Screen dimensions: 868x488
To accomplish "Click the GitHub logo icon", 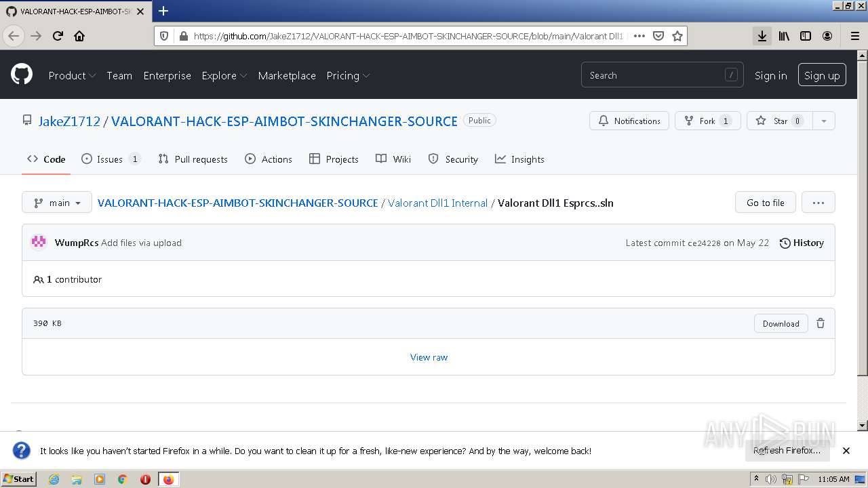I will (x=22, y=75).
